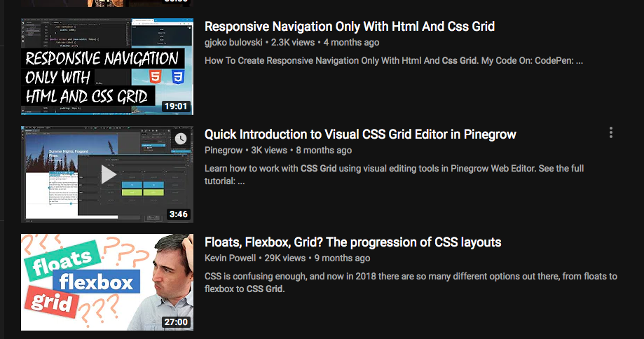Click the 3:46 duration badge

click(178, 214)
